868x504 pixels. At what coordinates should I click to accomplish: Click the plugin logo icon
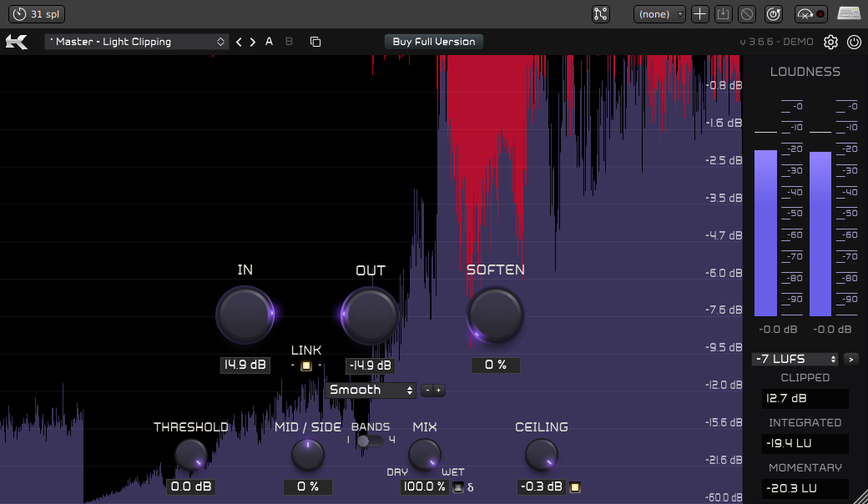click(x=17, y=42)
